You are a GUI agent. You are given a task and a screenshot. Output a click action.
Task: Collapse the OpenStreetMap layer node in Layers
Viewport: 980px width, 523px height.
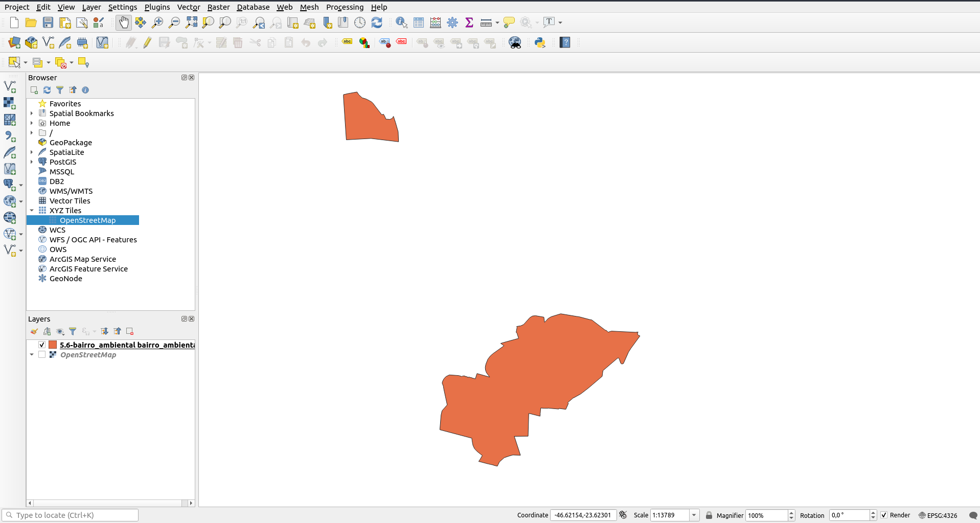pyautogui.click(x=32, y=355)
